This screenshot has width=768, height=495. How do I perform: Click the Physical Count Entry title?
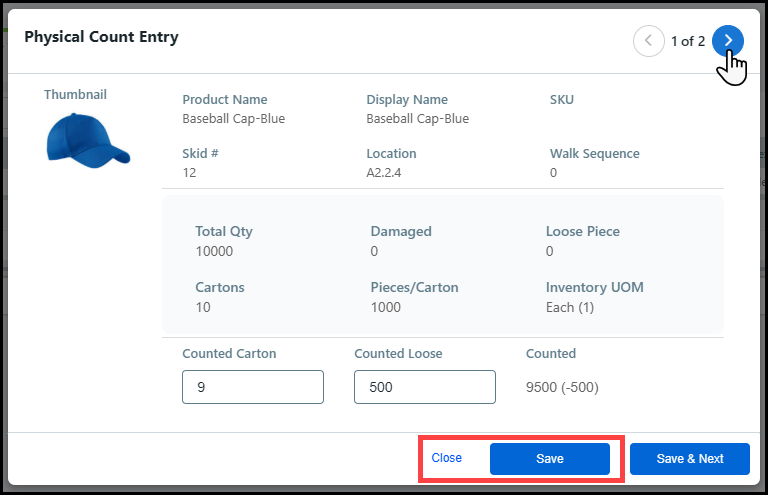101,37
